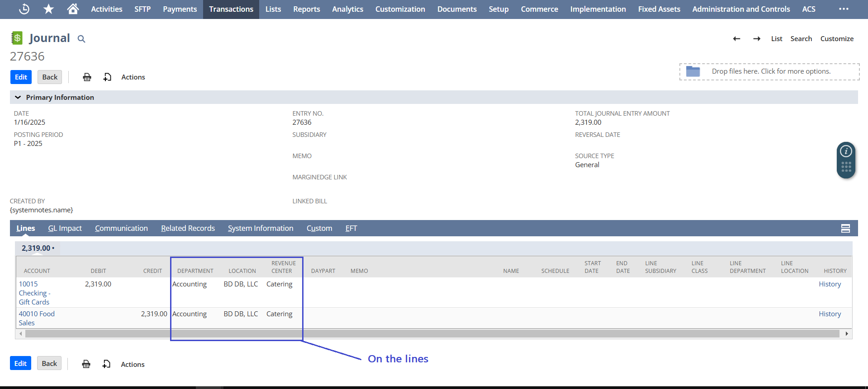Viewport: 868px width, 389px height.
Task: Open History for the 40010 Food Sales line
Action: coord(830,314)
